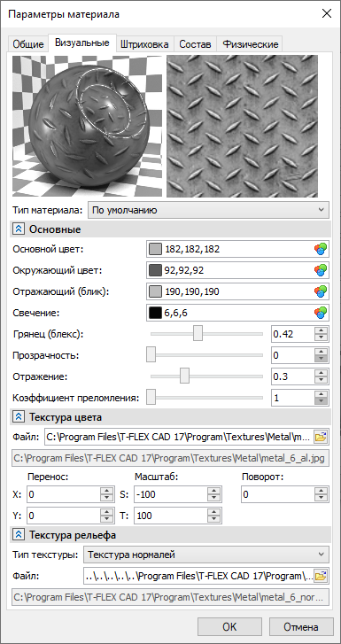Click the Окружающий цвет dark gray swatch
The width and height of the screenshot is (341, 644).
tap(155, 270)
